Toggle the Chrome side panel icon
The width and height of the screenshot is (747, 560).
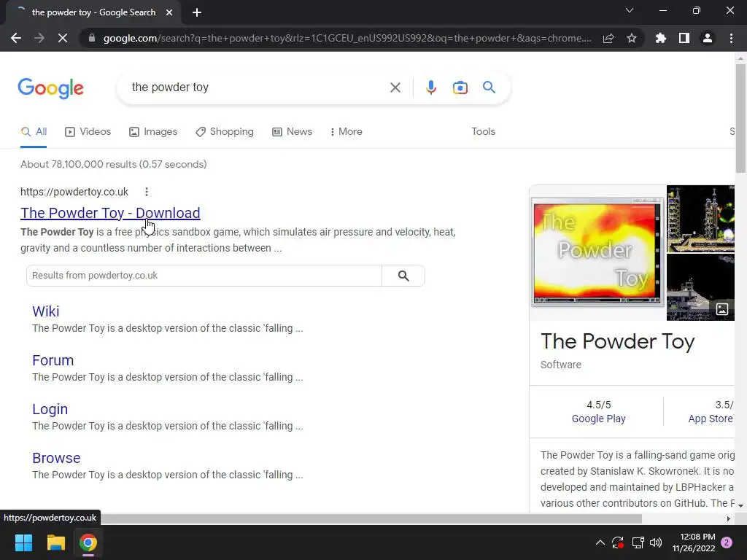coord(684,38)
